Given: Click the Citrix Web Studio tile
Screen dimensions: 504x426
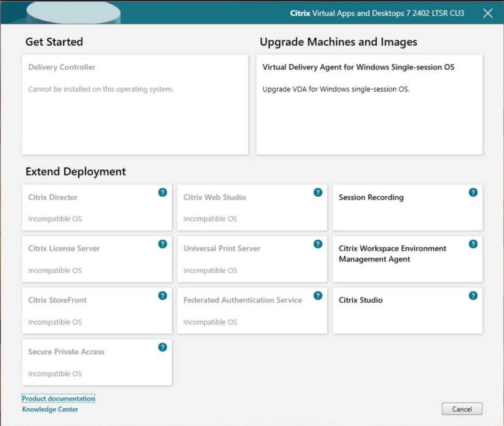Looking at the screenshot, I should pos(252,207).
